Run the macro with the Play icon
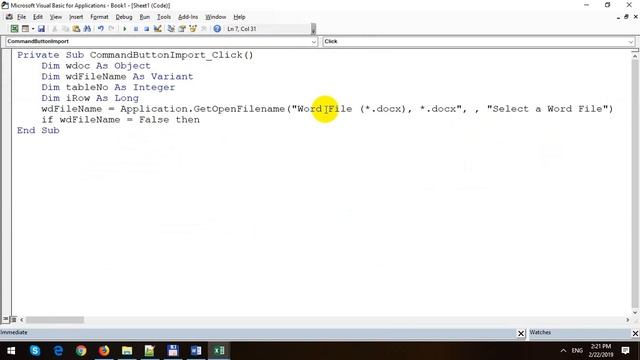Viewport: 640px width, 360px height. 124,29
